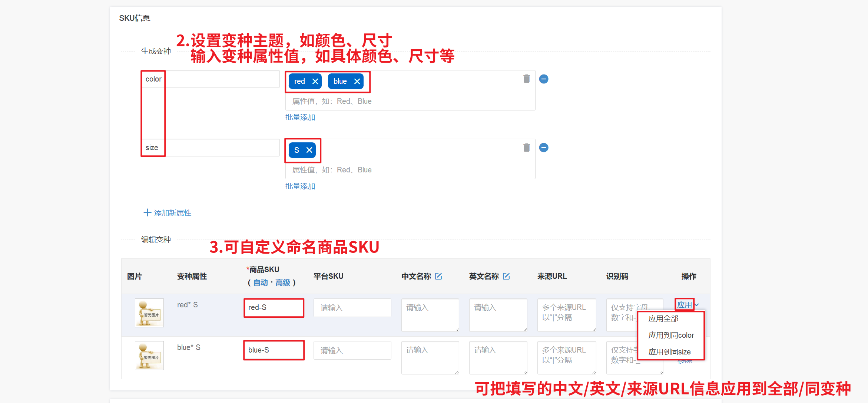Viewport: 868px width, 403px height.
Task: Choose 应用到同color menu option
Action: pyautogui.click(x=671, y=335)
